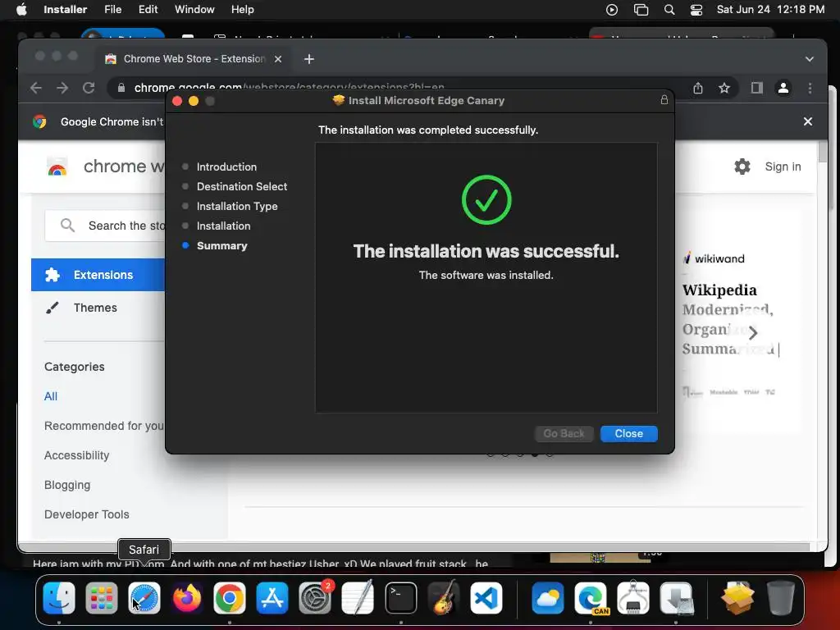Click the Summary step in Installer

point(221,246)
